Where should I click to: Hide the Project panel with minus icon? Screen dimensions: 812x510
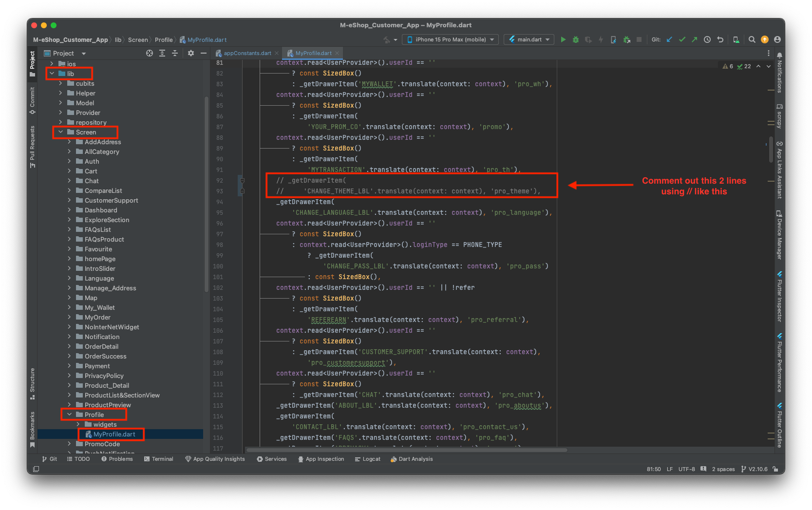(x=204, y=53)
